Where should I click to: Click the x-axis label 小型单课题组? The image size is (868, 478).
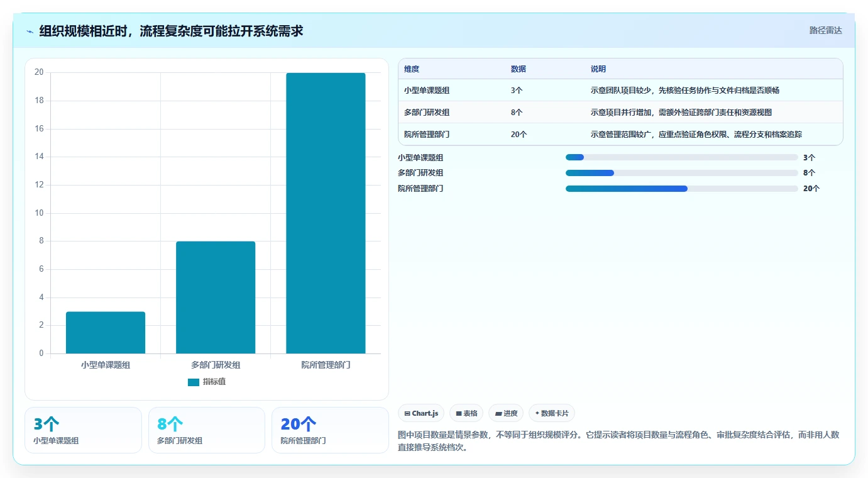tap(106, 365)
